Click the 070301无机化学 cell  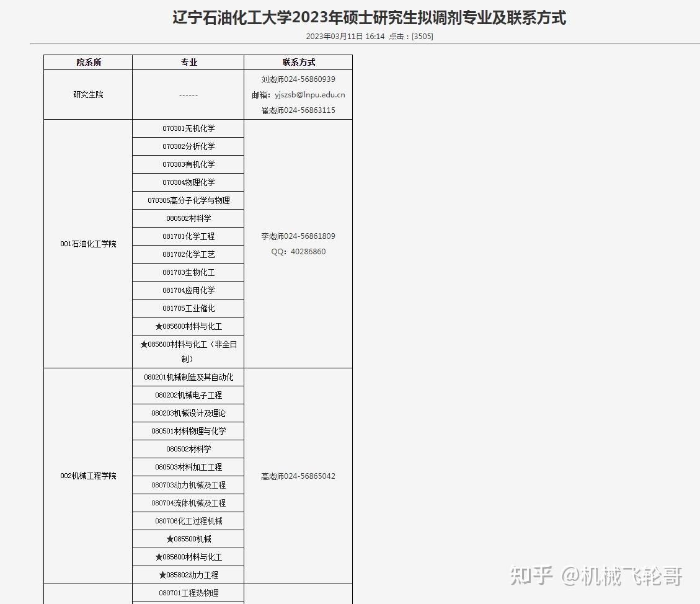tap(188, 128)
